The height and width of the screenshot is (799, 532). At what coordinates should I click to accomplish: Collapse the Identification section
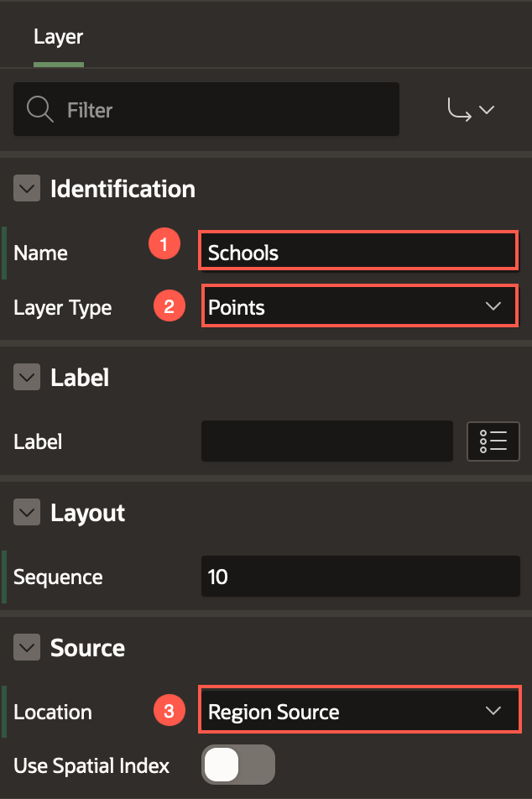[27, 189]
